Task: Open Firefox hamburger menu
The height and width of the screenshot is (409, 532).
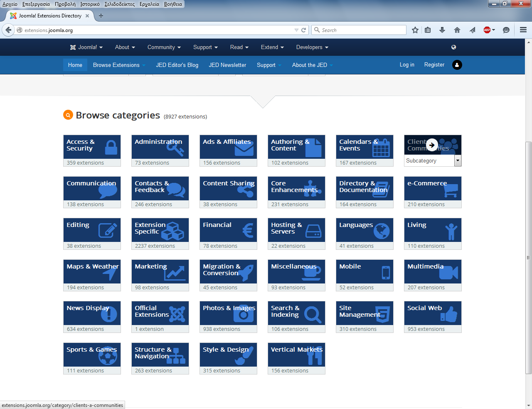Action: (x=523, y=30)
